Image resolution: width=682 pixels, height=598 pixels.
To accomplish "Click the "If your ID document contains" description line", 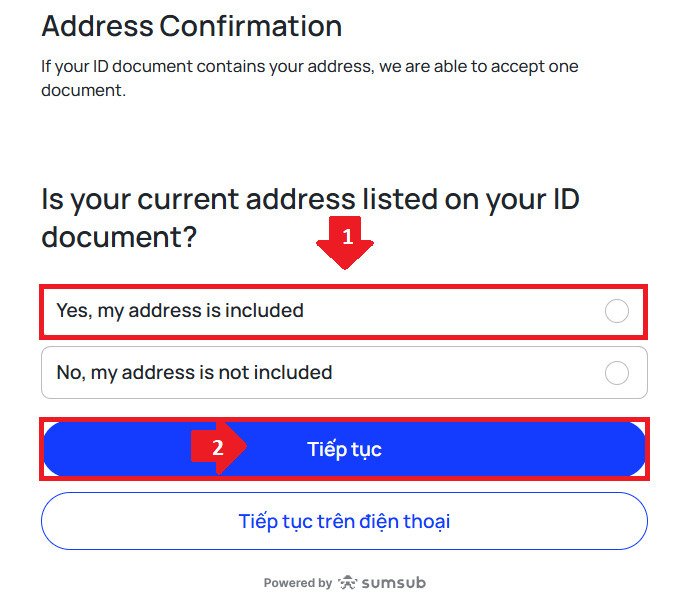I will 309,67.
